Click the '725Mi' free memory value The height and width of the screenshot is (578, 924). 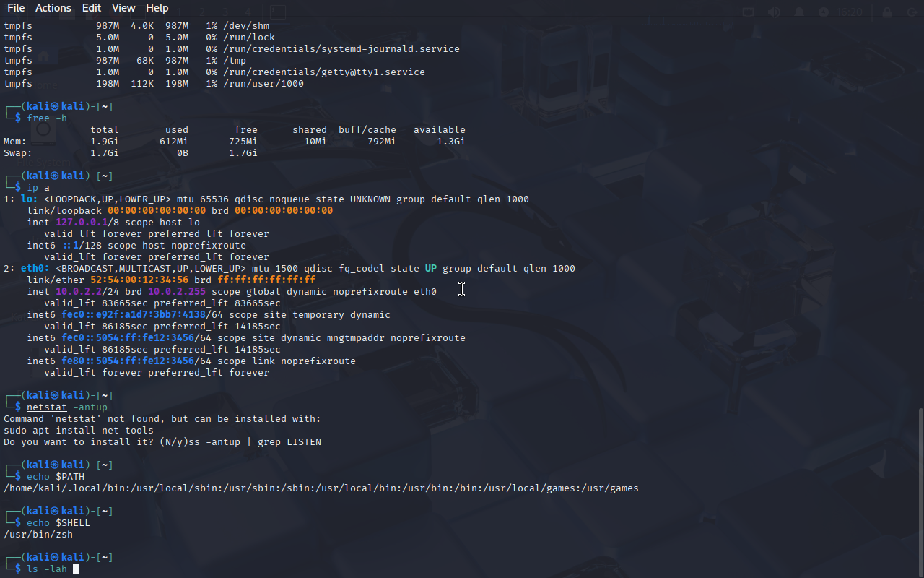click(243, 142)
